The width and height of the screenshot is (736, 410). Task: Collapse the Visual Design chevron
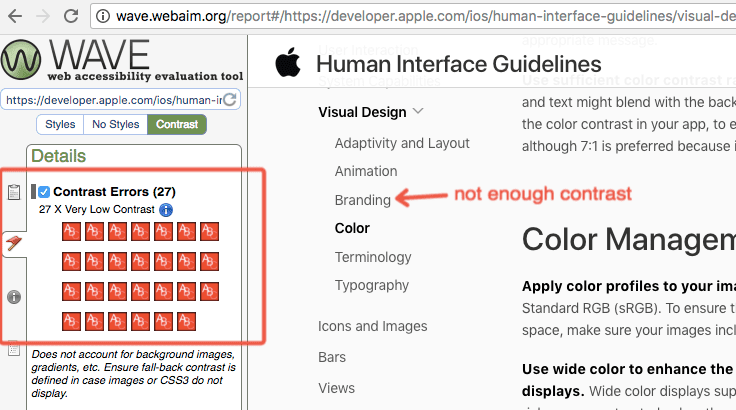[418, 112]
